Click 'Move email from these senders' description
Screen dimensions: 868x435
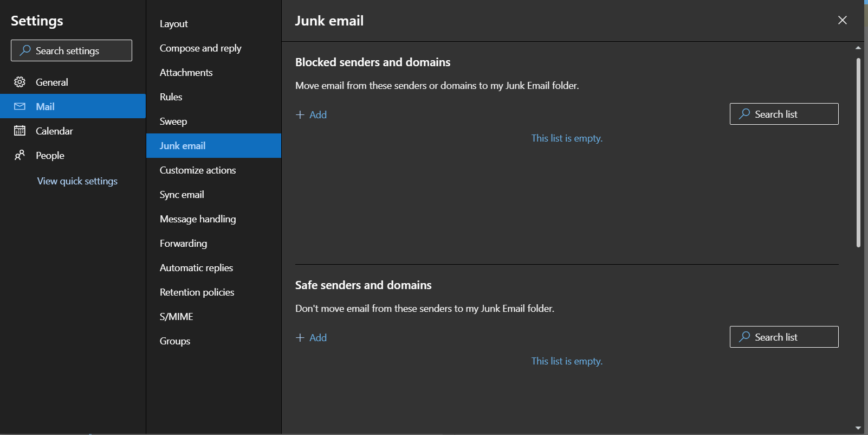tap(437, 86)
